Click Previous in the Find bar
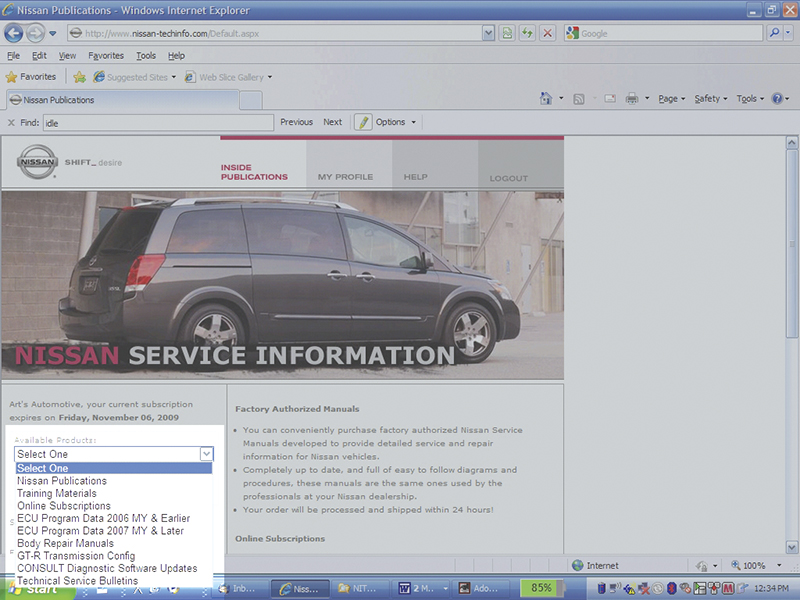Image resolution: width=800 pixels, height=600 pixels. point(296,122)
